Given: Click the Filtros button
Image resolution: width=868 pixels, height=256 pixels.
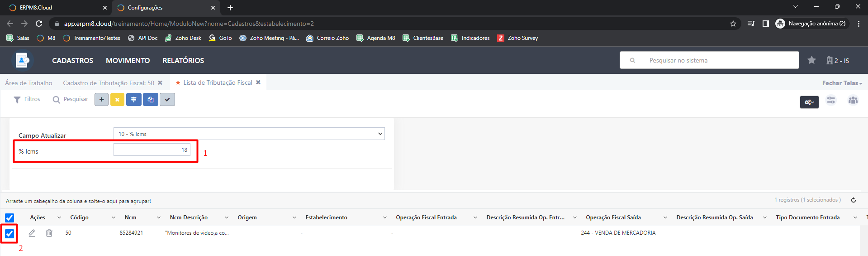Looking at the screenshot, I should point(27,99).
